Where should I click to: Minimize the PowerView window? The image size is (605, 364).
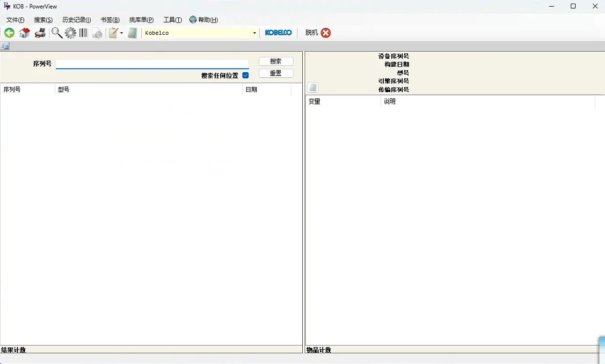tap(552, 6)
